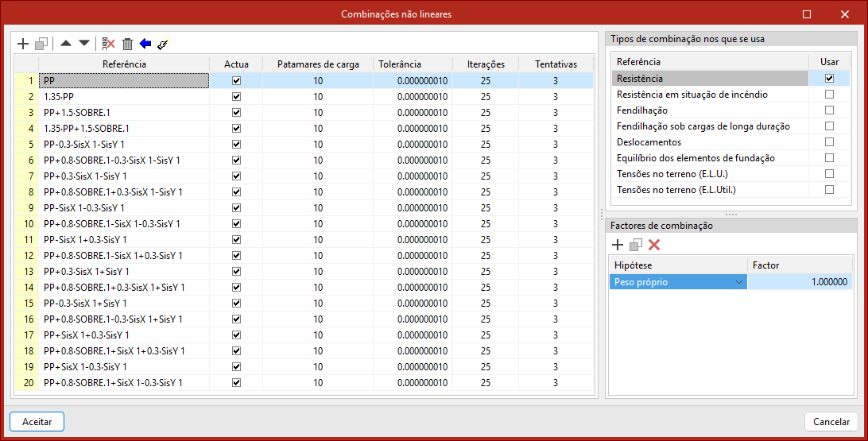Viewport: 868px width, 441px height.
Task: Click the trash can delete icon
Action: tap(127, 44)
